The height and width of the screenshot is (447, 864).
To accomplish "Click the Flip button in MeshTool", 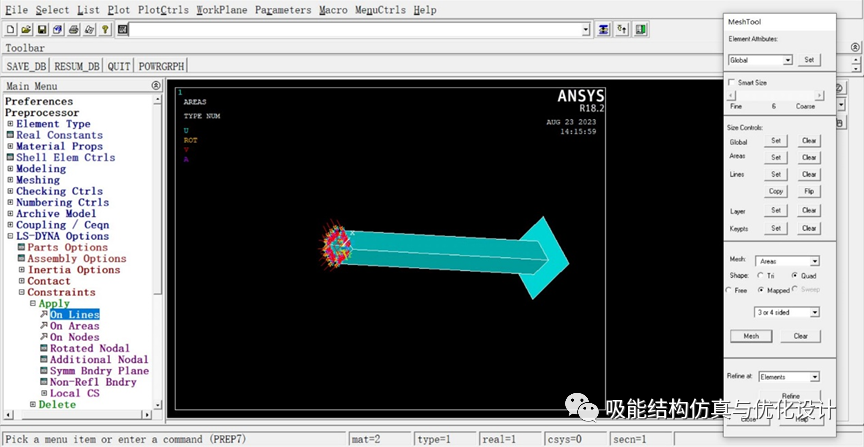I will coord(809,191).
